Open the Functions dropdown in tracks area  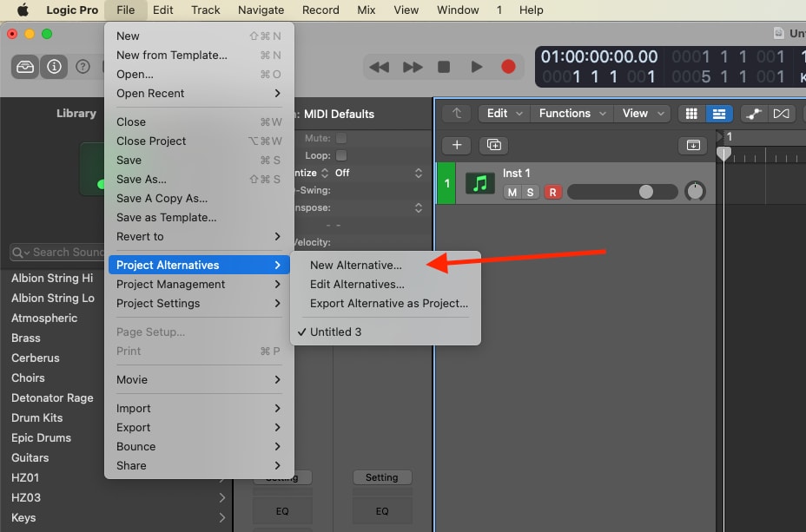coord(572,114)
